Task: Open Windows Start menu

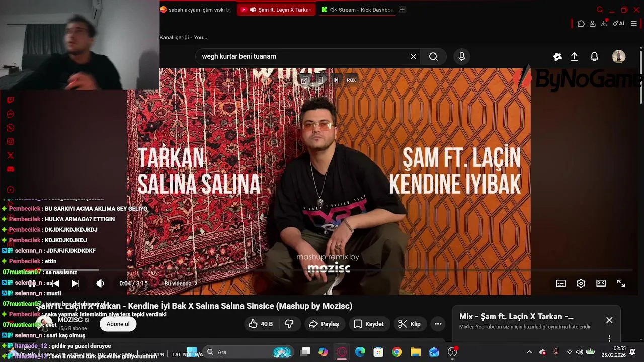Action: 192,352
